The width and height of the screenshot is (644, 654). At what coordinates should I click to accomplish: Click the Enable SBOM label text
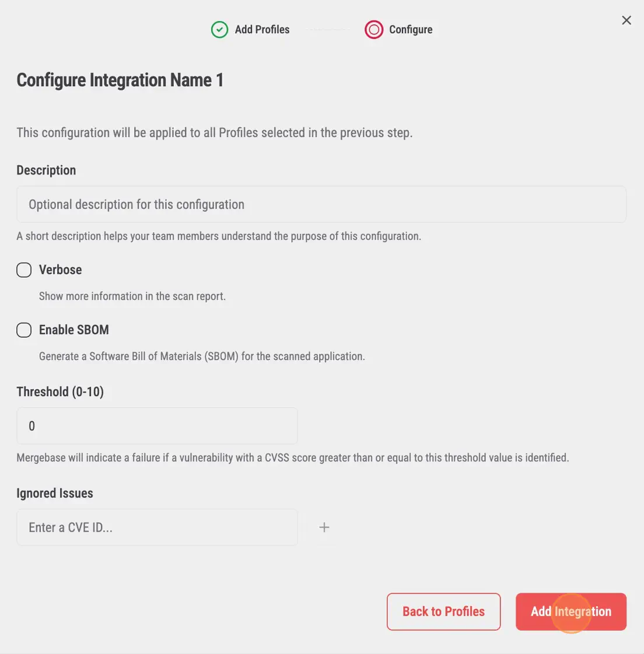[73, 330]
